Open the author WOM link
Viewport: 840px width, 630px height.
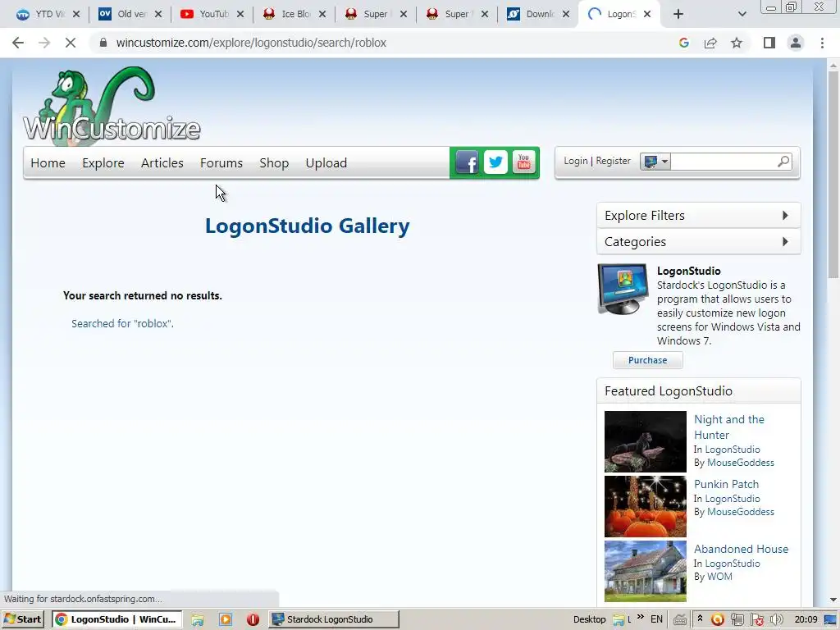click(719, 577)
